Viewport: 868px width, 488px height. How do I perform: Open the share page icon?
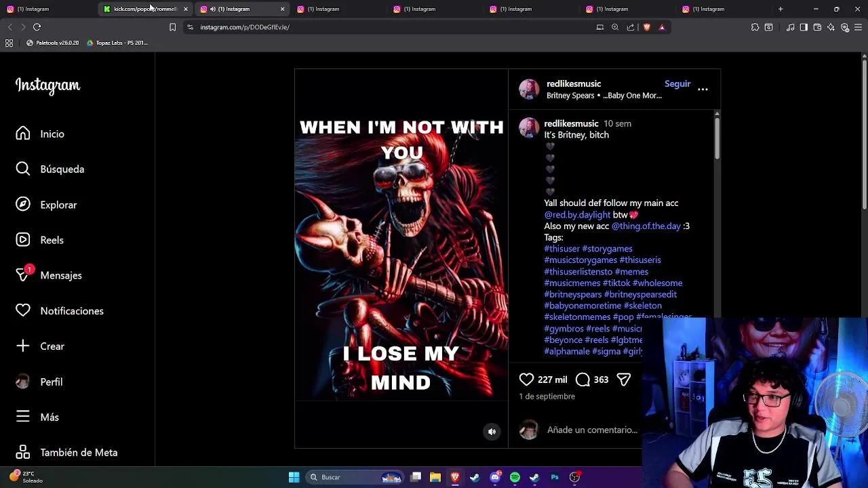(x=631, y=27)
